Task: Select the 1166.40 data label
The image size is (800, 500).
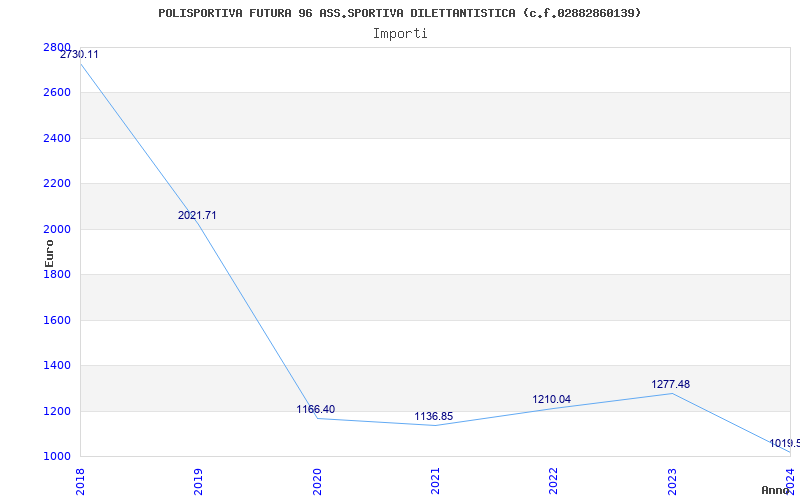Action: click(316, 409)
